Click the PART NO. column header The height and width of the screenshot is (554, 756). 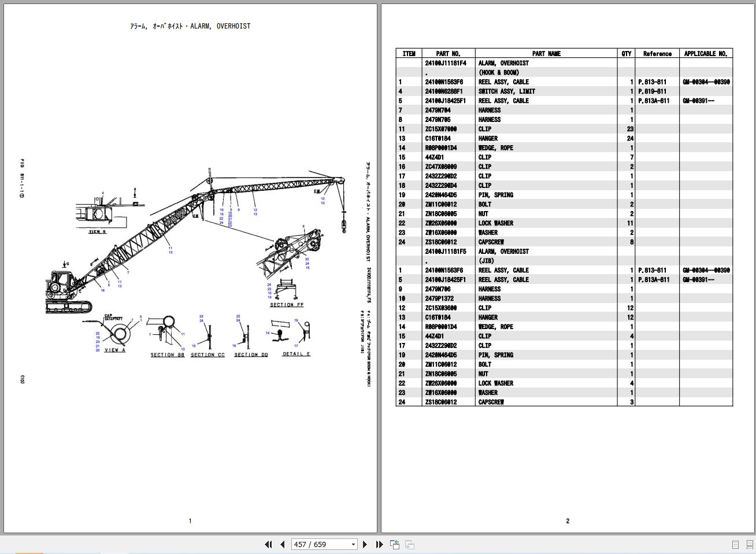448,53
